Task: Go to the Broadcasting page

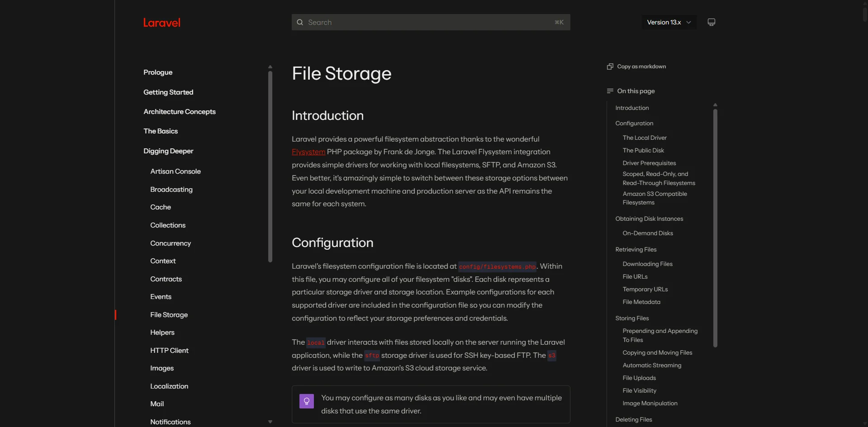Action: point(171,190)
